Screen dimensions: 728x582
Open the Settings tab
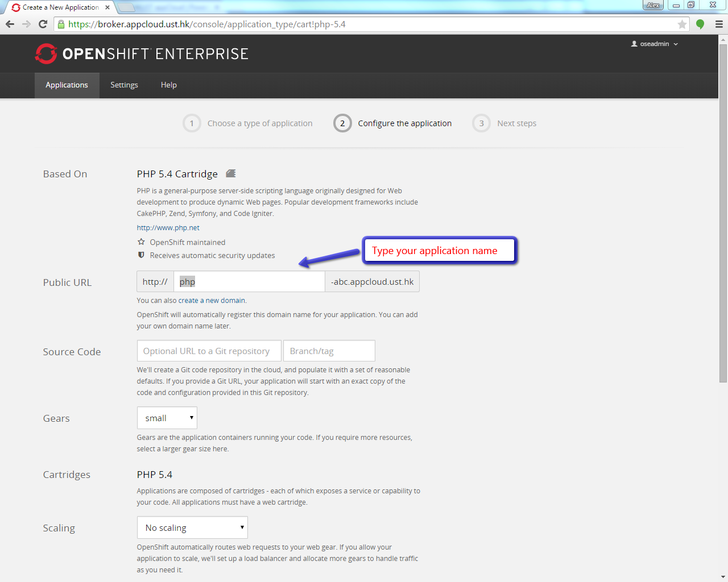pyautogui.click(x=124, y=85)
